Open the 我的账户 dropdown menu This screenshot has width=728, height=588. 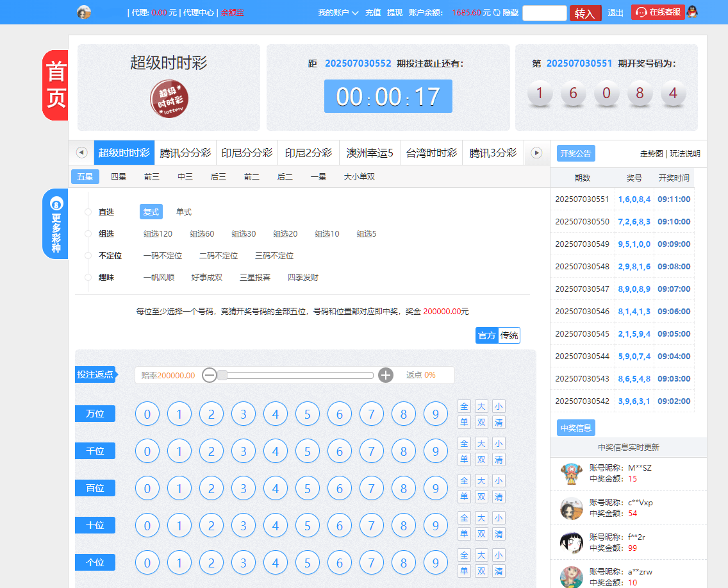338,12
